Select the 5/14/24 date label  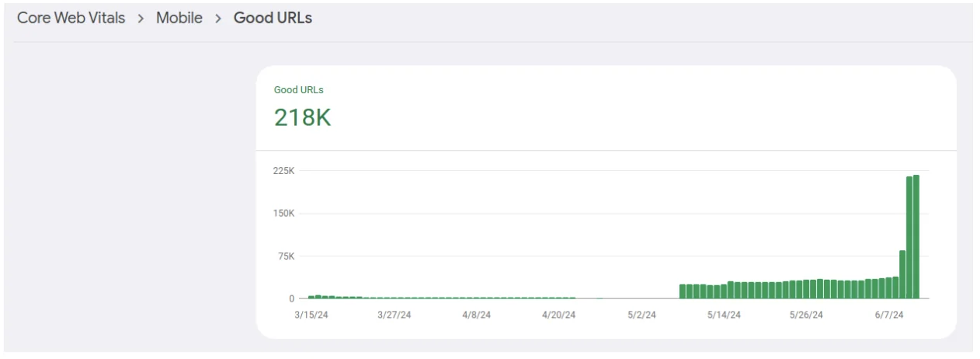724,315
